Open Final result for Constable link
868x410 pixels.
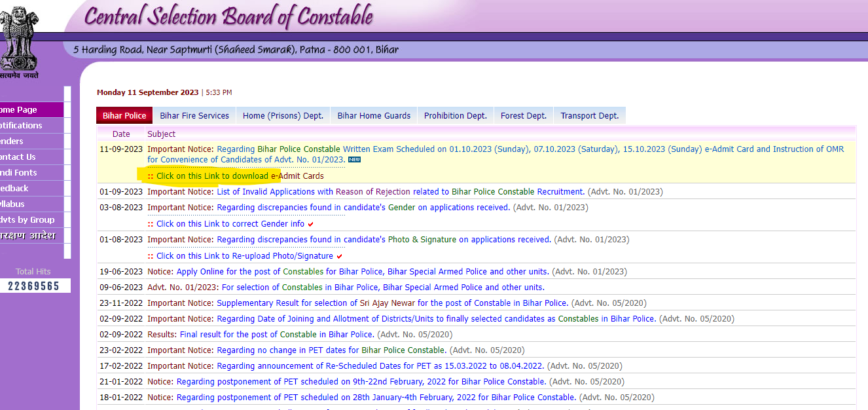pos(278,335)
